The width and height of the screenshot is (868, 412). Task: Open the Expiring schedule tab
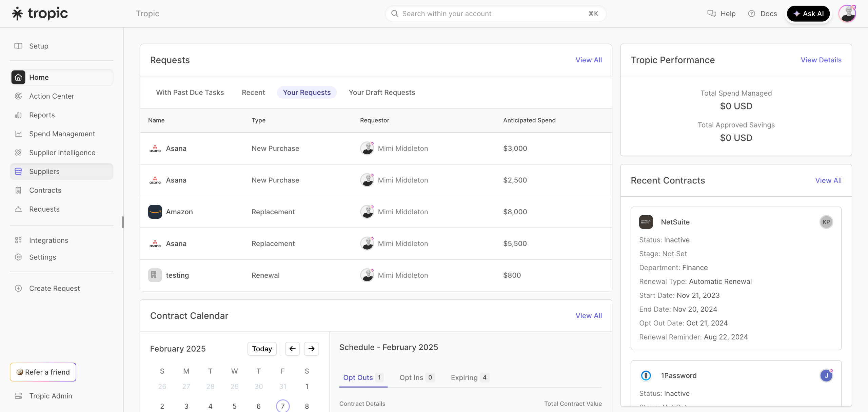click(469, 377)
